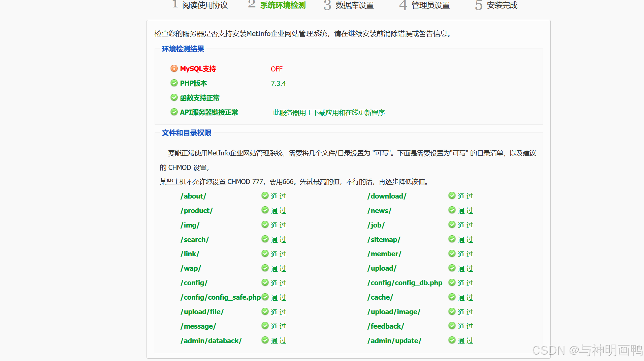644x361 pixels.
Task: Click the green check icon beside PHP版本
Action: [x=174, y=83]
